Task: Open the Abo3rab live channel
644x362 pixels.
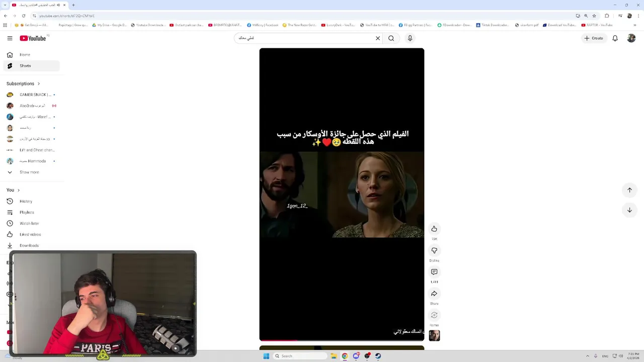Action: [x=31, y=106]
